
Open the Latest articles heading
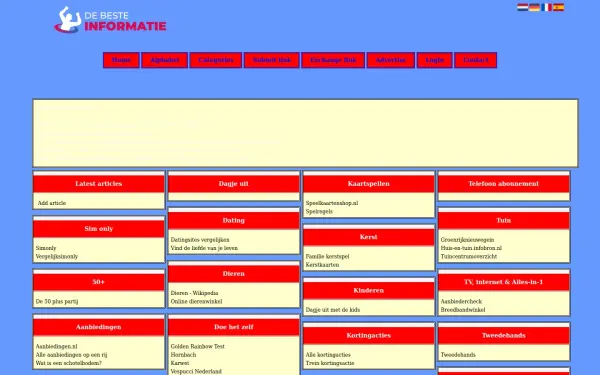point(99,184)
